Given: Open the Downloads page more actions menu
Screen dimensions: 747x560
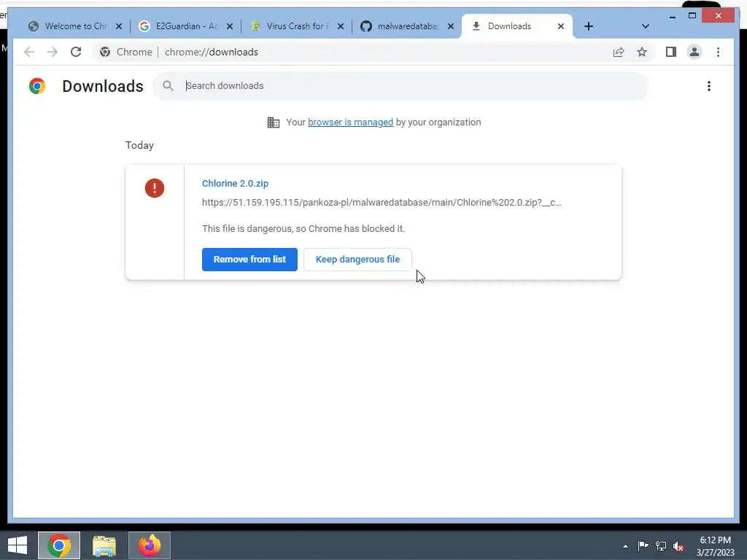Looking at the screenshot, I should [x=709, y=86].
